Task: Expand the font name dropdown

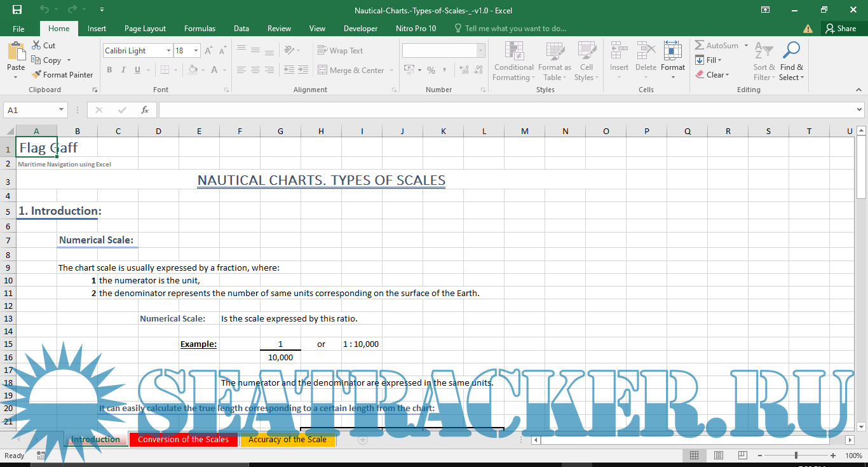Action: pyautogui.click(x=168, y=51)
